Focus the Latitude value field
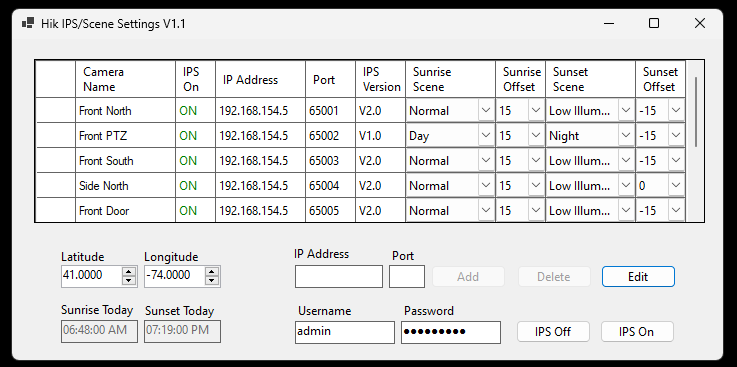The width and height of the screenshot is (737, 367). pos(92,276)
